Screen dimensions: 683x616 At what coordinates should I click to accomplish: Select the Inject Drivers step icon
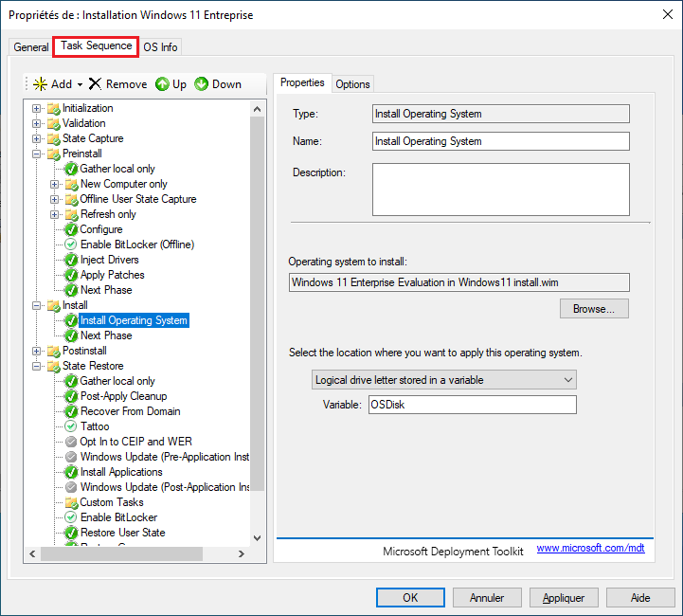[x=71, y=260]
